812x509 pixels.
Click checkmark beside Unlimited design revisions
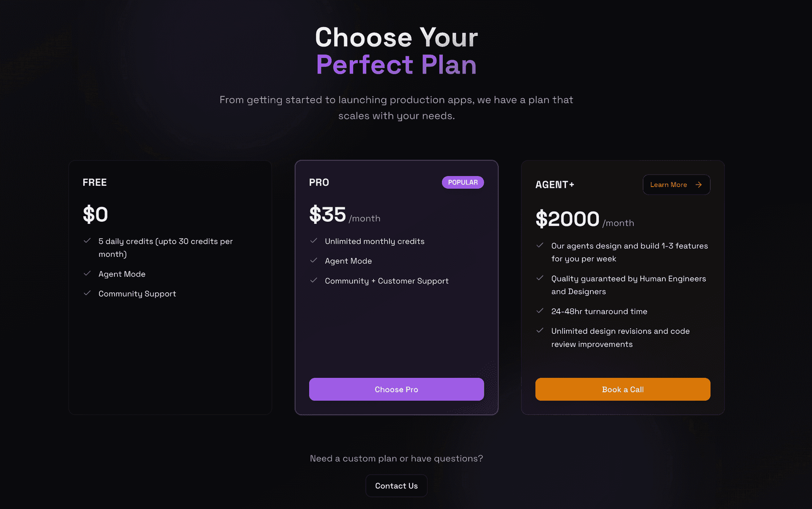(540, 331)
